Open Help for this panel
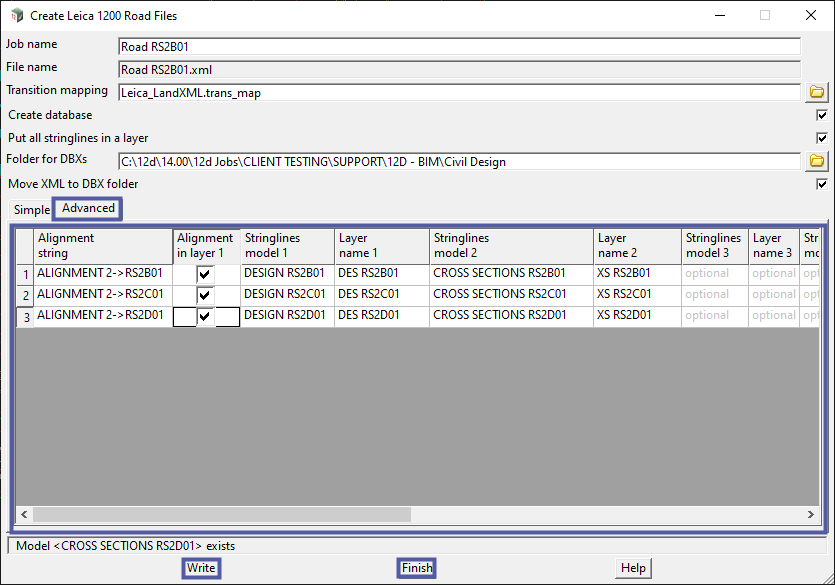 (633, 568)
